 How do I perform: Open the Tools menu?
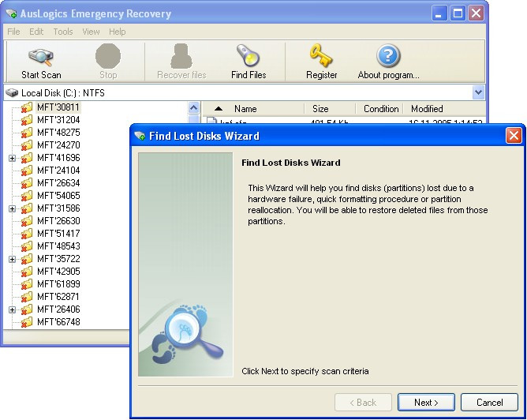tap(63, 32)
